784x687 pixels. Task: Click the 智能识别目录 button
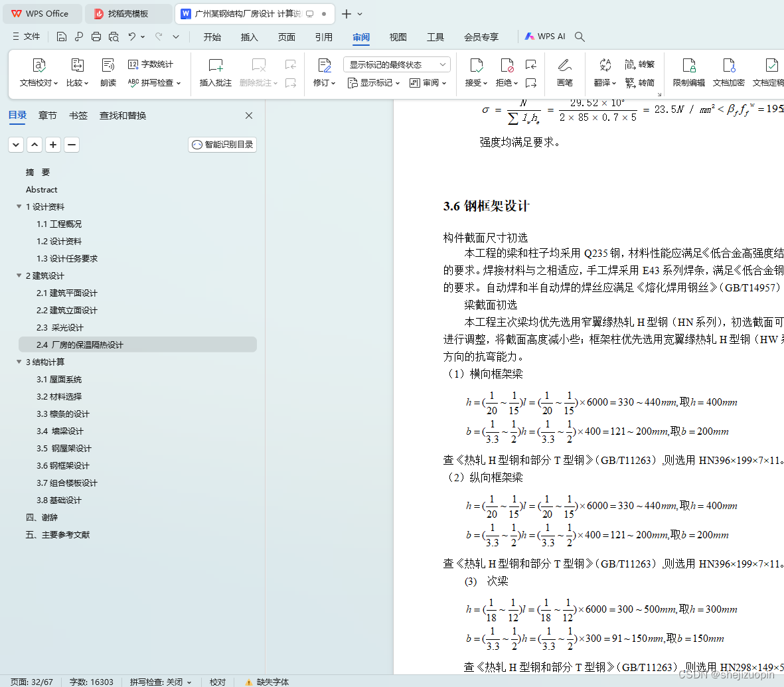pyautogui.click(x=222, y=145)
